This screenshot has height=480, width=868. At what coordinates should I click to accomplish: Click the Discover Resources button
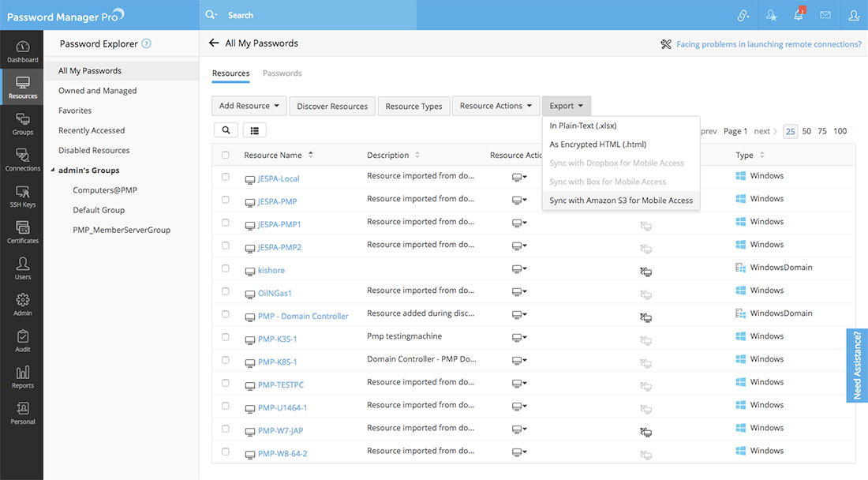(332, 106)
